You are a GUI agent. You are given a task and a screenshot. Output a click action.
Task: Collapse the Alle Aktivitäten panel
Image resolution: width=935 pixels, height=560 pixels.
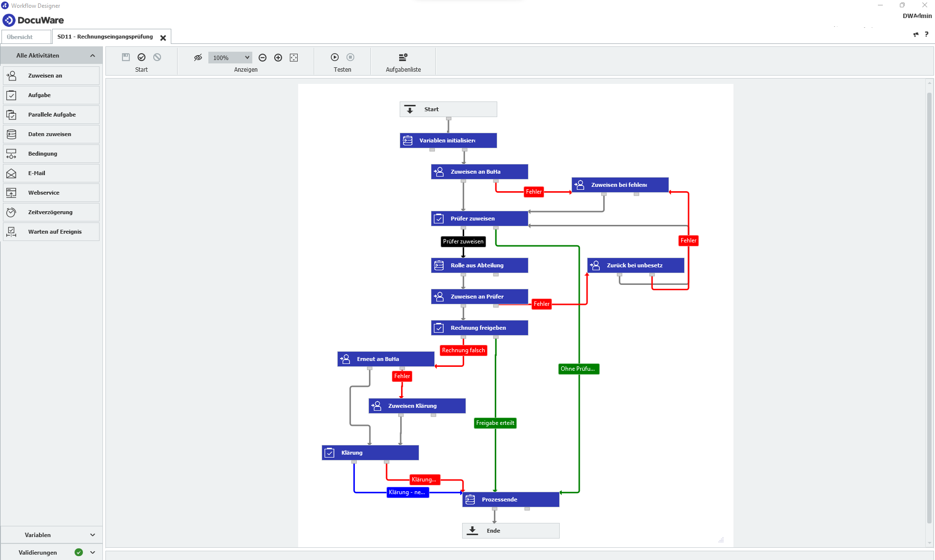click(92, 56)
